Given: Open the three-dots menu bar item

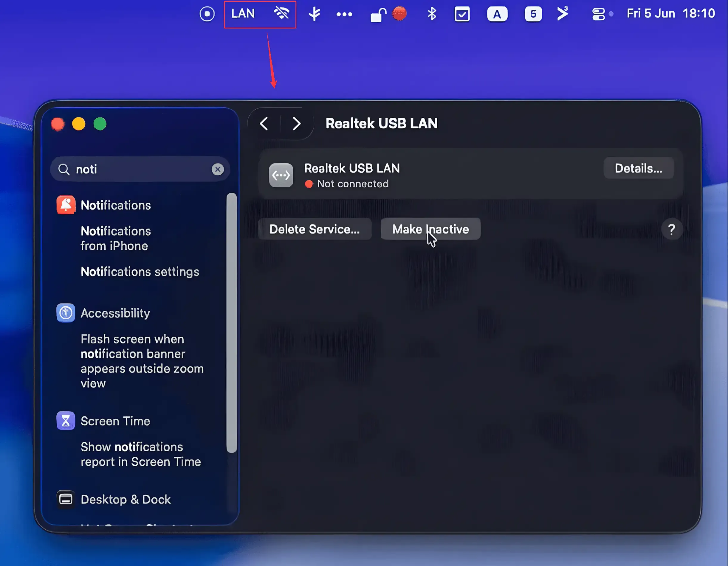Looking at the screenshot, I should point(344,14).
